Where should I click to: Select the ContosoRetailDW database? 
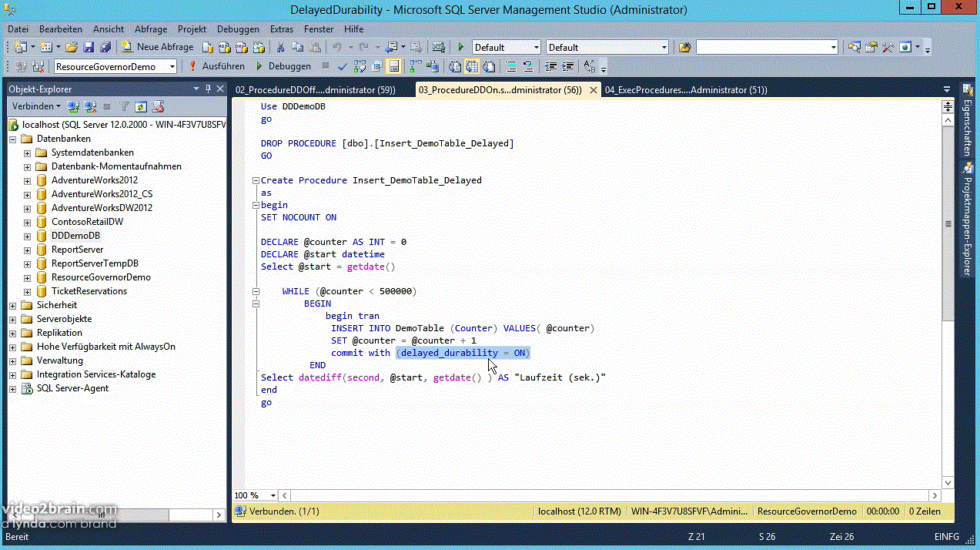[87, 222]
